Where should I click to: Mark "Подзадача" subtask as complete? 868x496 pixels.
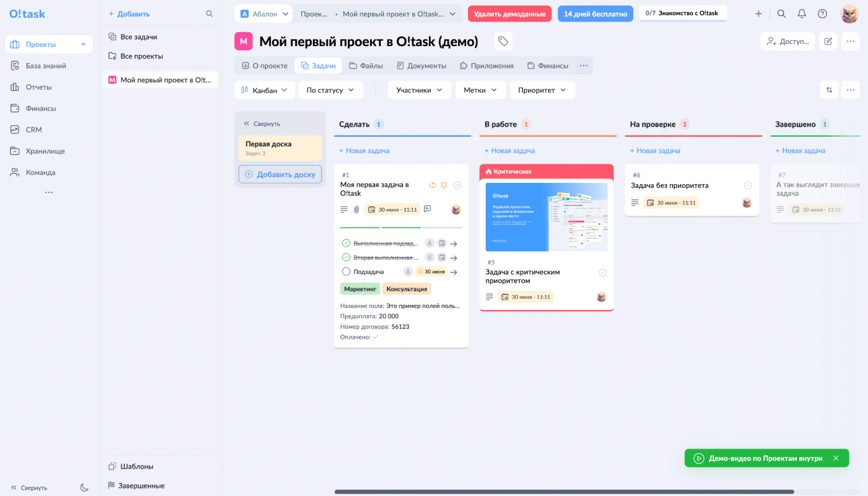[346, 272]
